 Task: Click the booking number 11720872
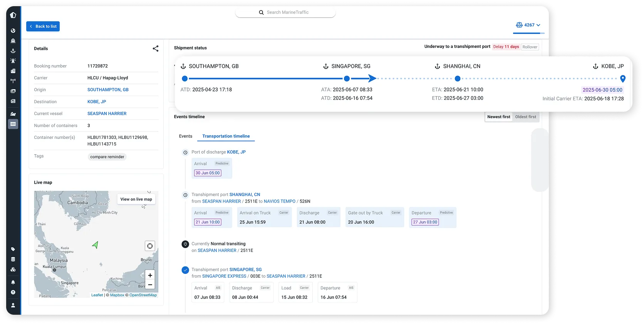tap(97, 66)
